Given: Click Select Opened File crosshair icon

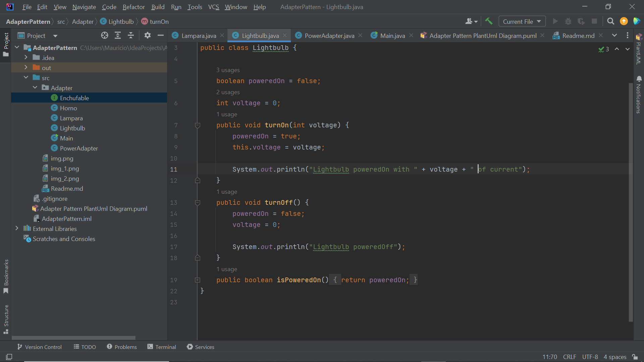Looking at the screenshot, I should click(x=105, y=36).
